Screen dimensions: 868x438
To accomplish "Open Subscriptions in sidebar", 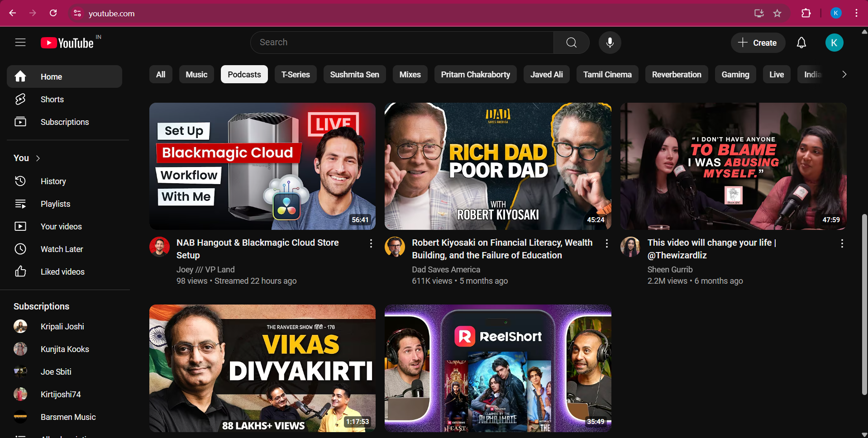I will 64,122.
